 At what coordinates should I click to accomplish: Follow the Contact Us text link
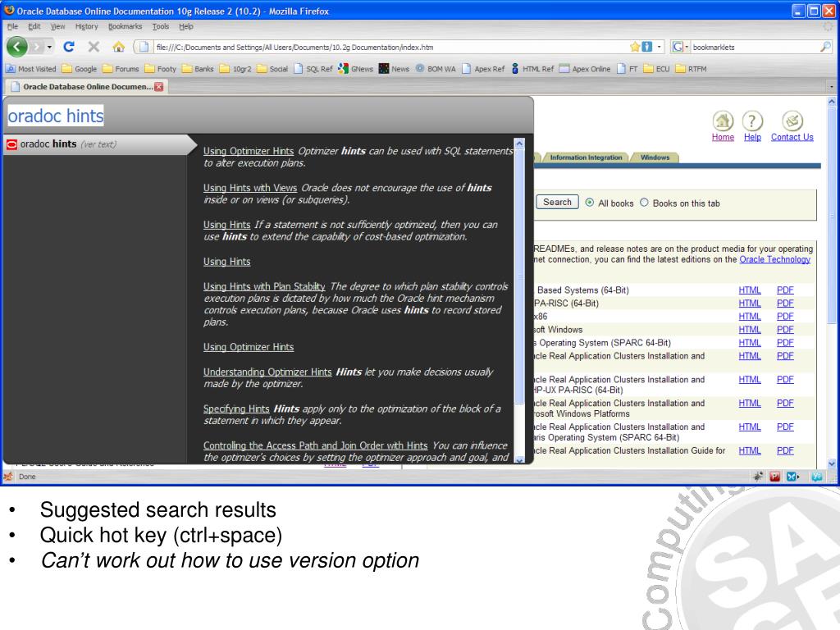792,137
